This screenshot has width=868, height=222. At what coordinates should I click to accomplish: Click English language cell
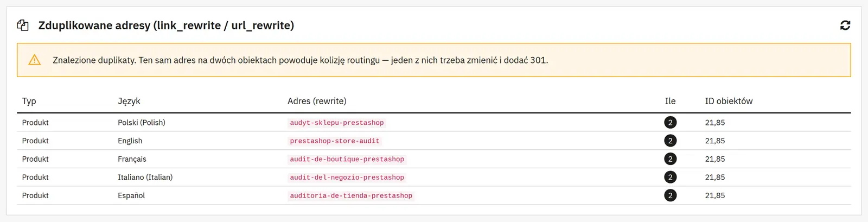(130, 141)
